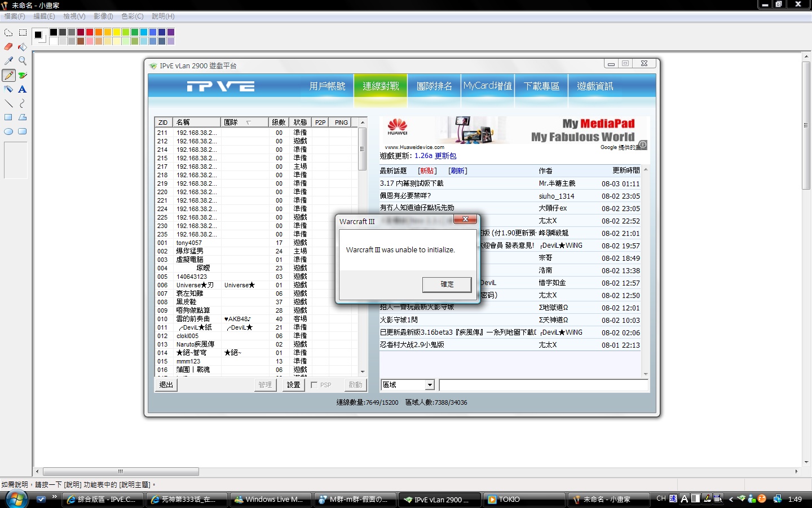Click the 退出 button
This screenshot has width=812, height=508.
(166, 385)
